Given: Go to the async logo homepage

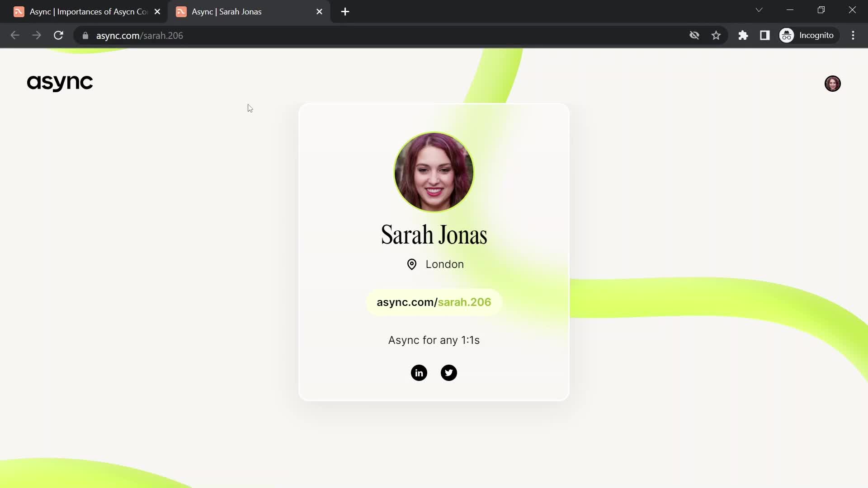Looking at the screenshot, I should [60, 83].
